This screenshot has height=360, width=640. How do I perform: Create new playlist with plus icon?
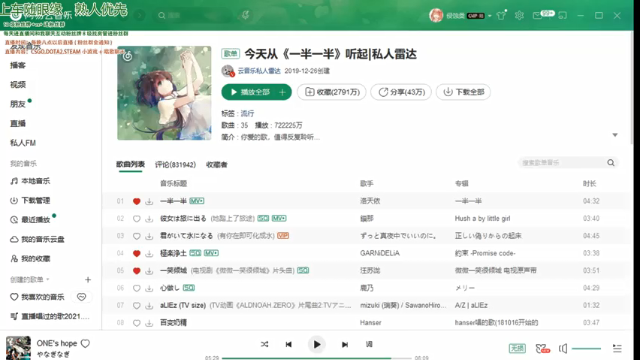[88, 280]
